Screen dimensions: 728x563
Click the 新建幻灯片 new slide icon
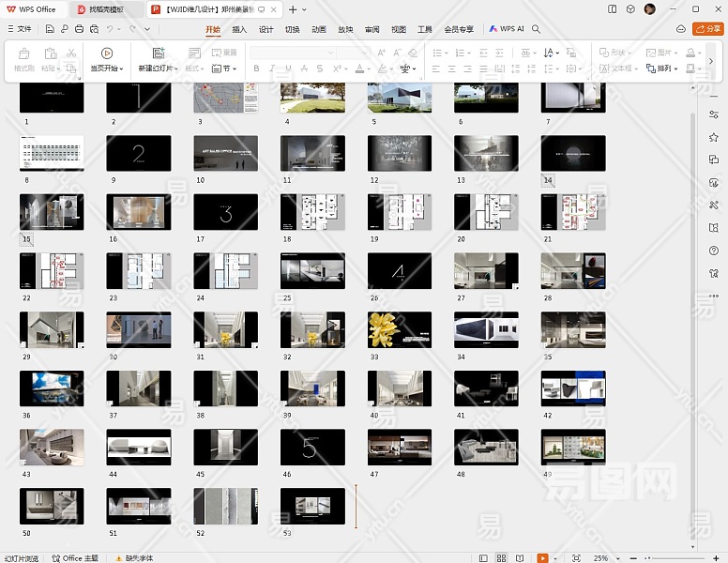click(158, 53)
